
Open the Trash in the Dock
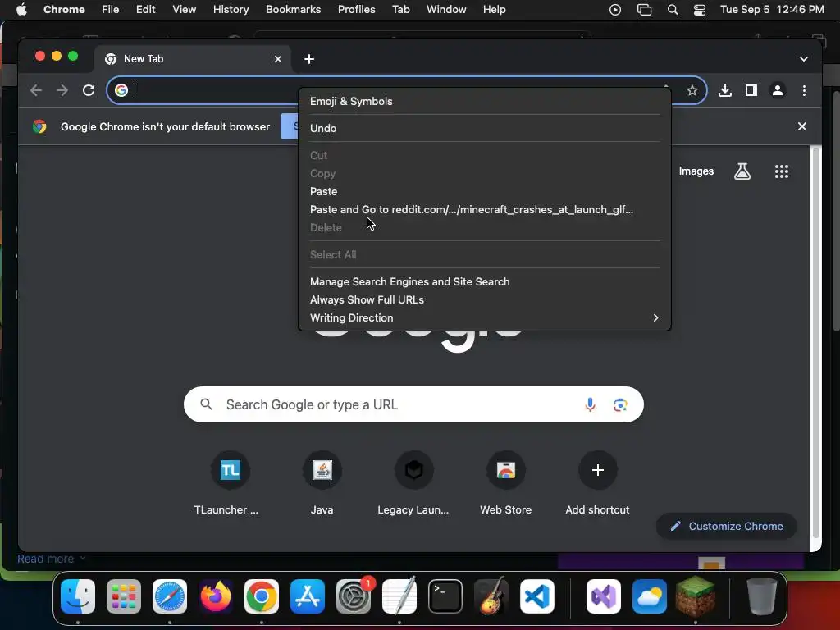[x=762, y=596]
